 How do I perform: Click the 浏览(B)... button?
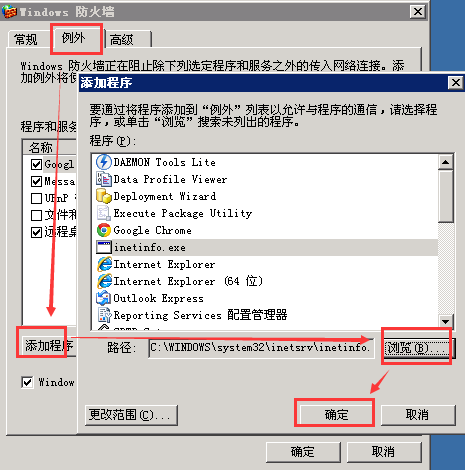pyautogui.click(x=417, y=348)
